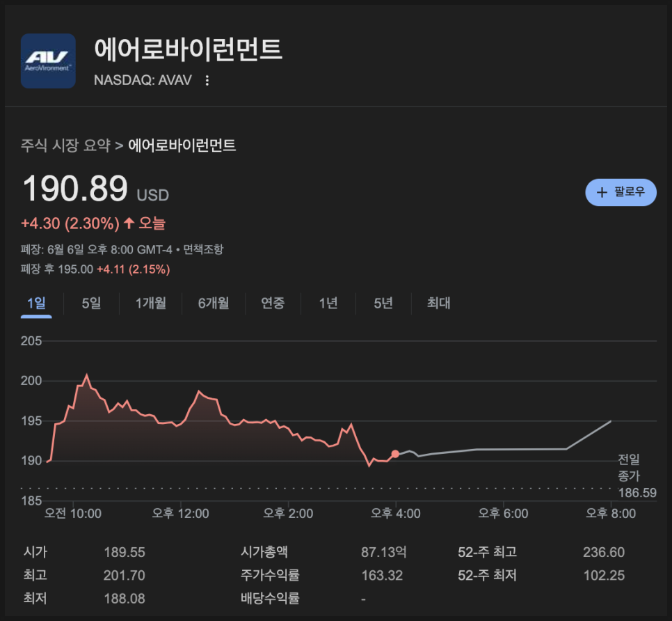Screen dimensions: 672x621
Task: Select the 6개월 chart range tab
Action: click(214, 304)
